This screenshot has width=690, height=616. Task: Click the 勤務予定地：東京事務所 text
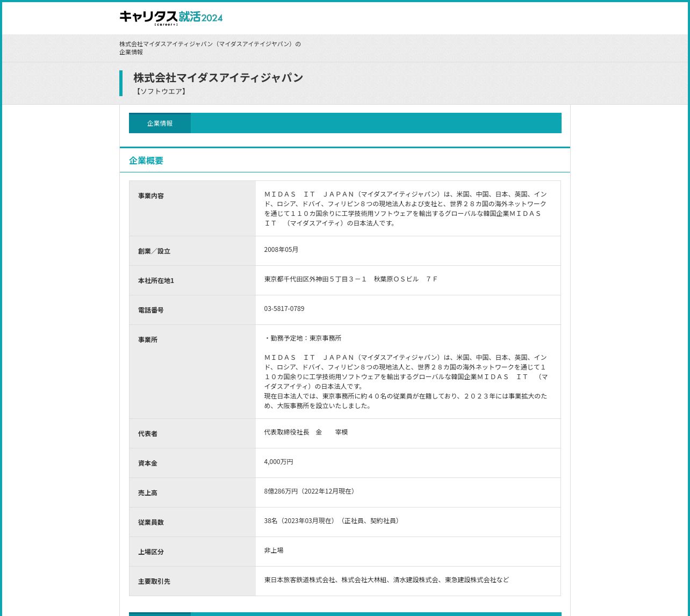pyautogui.click(x=303, y=338)
